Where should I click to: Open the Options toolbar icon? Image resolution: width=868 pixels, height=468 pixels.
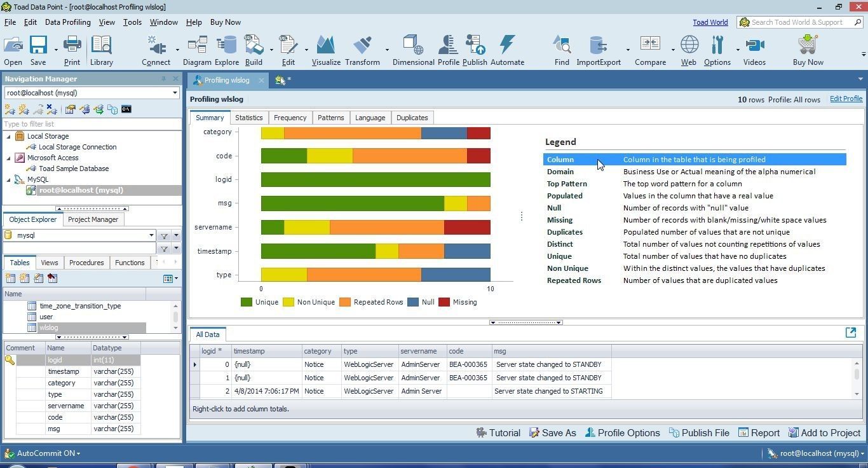coord(717,50)
